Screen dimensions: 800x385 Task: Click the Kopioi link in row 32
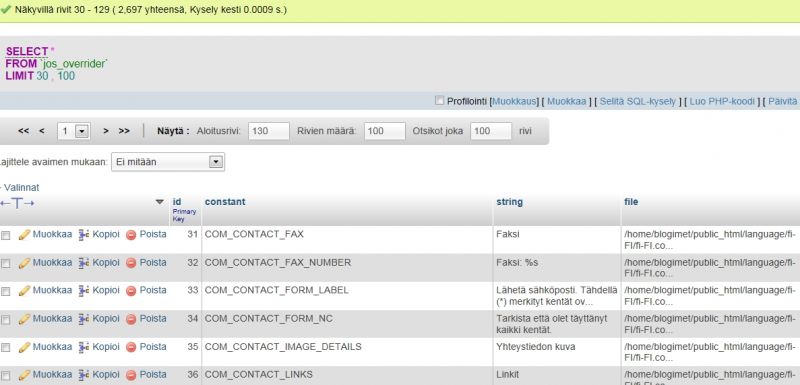tap(106, 262)
